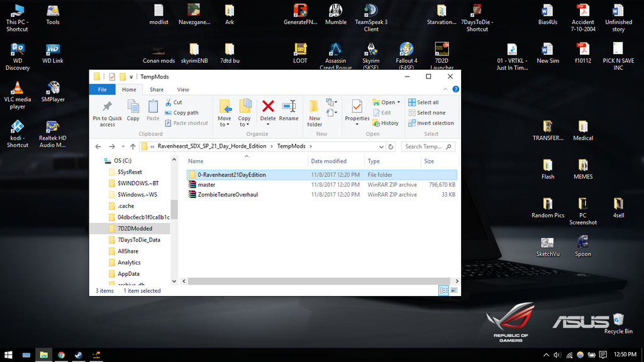
Task: Open the LOOT desktop icon
Action: (x=300, y=53)
